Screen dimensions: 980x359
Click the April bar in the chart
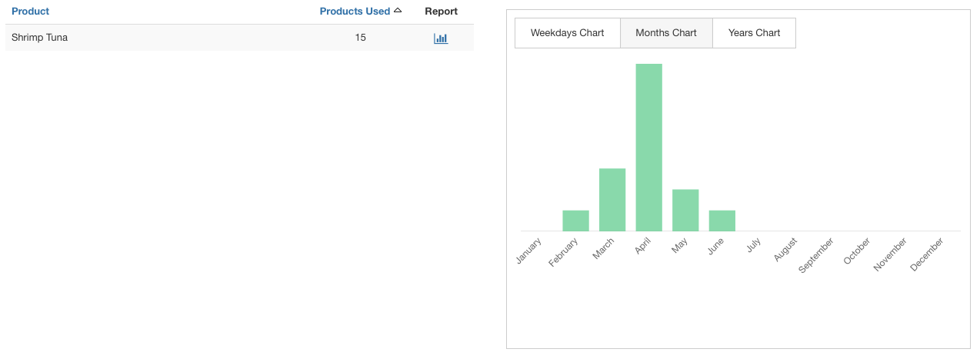(x=649, y=148)
